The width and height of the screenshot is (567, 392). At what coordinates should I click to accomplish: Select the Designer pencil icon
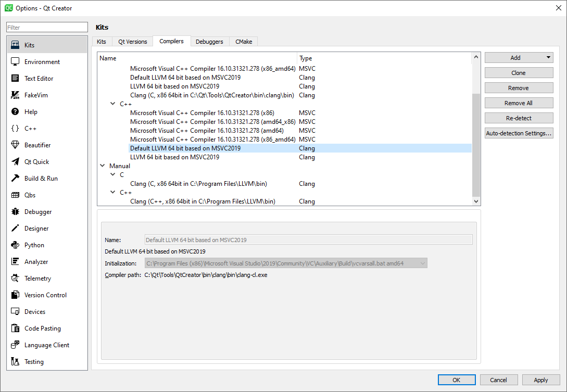pos(15,228)
